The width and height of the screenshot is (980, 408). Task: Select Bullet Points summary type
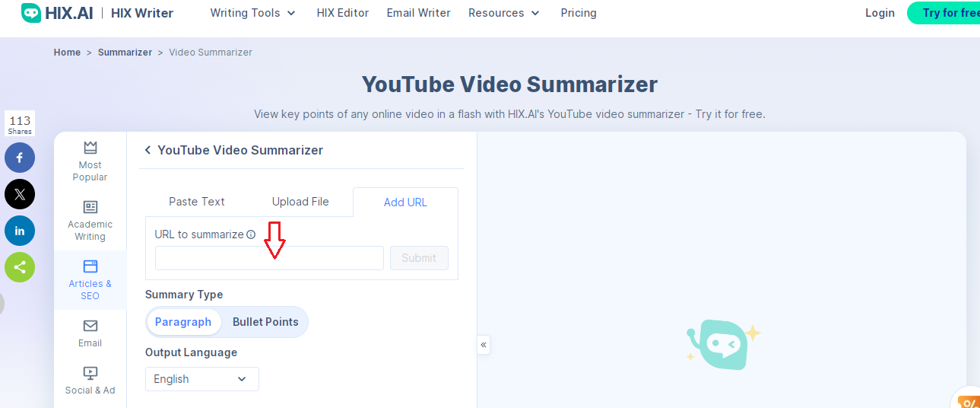pyautogui.click(x=265, y=322)
